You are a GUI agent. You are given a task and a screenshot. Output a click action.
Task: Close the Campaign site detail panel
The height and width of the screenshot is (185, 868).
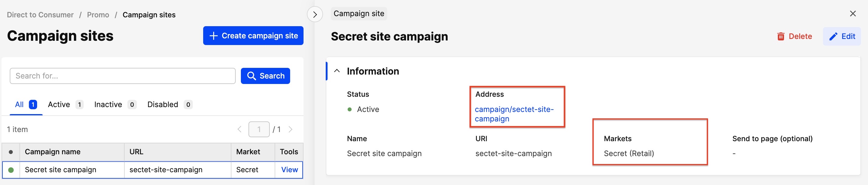pyautogui.click(x=852, y=13)
